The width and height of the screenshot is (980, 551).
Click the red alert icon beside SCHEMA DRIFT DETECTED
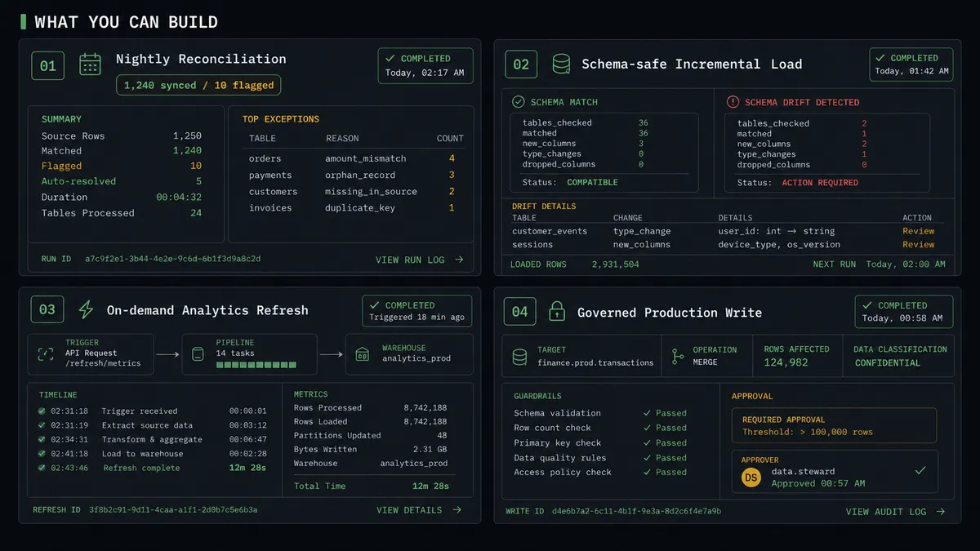coord(732,102)
